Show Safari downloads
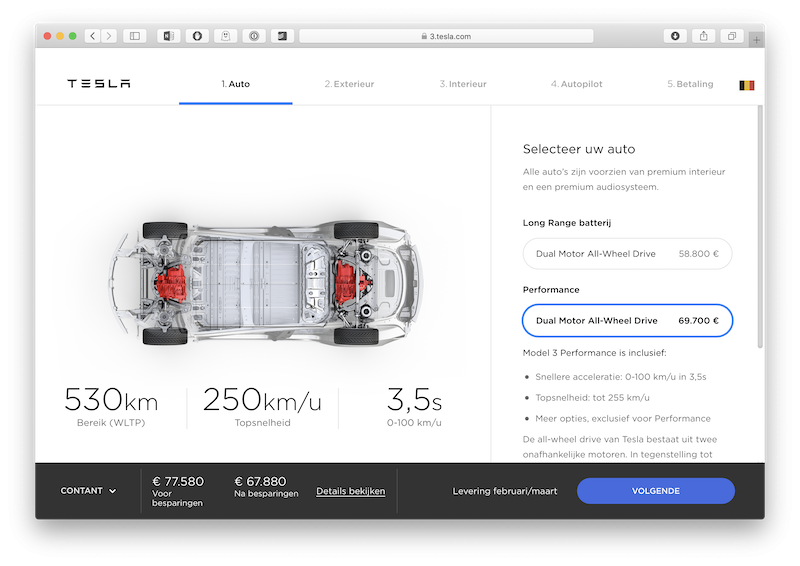This screenshot has width=800, height=566. pos(675,36)
